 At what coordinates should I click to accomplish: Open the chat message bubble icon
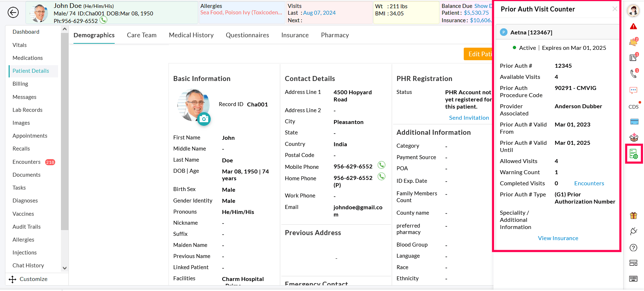pyautogui.click(x=633, y=90)
